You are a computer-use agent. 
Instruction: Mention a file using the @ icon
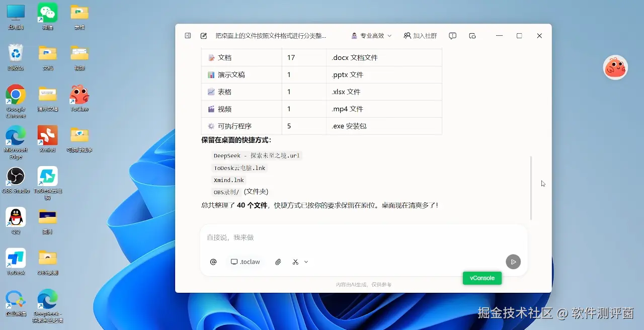(213, 262)
